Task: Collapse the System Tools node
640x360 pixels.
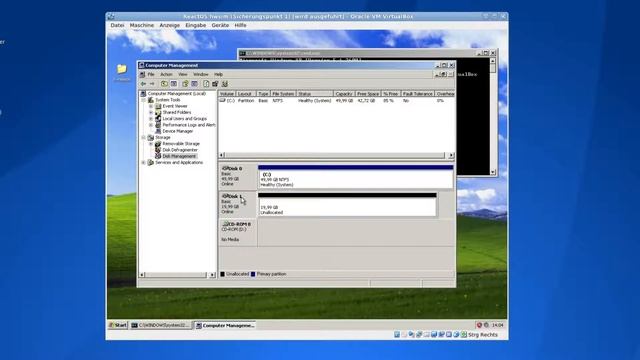Action: tap(144, 100)
